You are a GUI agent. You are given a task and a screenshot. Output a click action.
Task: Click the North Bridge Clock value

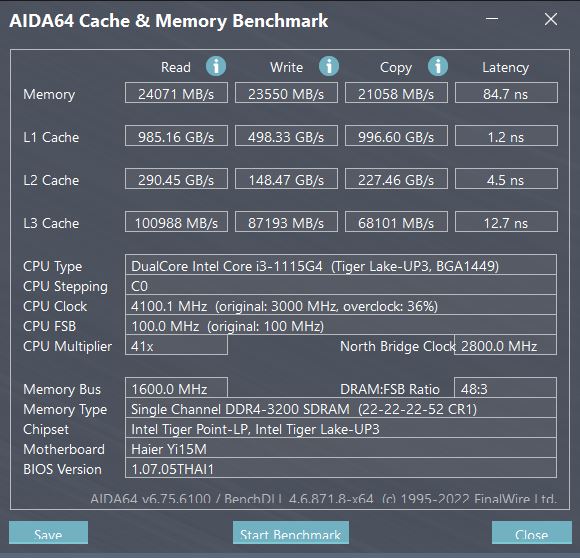point(505,345)
